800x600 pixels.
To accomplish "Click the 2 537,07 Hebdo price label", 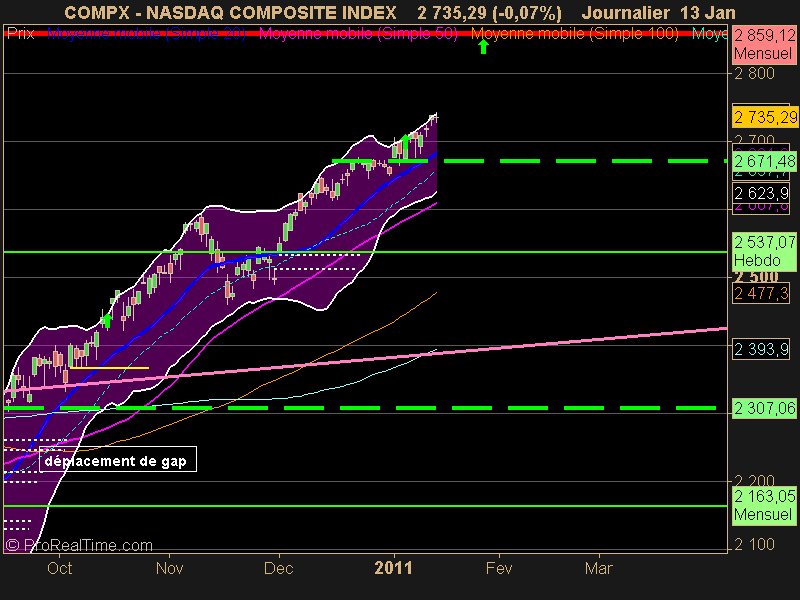I will pyautogui.click(x=764, y=251).
